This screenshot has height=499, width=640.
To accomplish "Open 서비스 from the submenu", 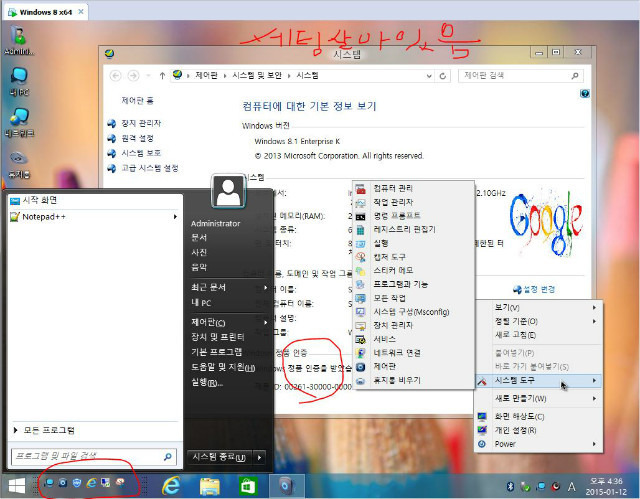I will (413, 339).
